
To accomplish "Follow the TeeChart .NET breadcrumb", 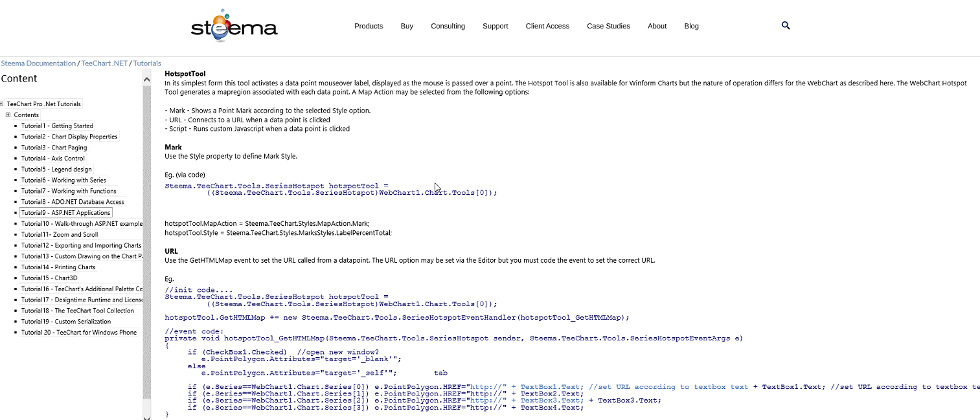I will pos(104,63).
